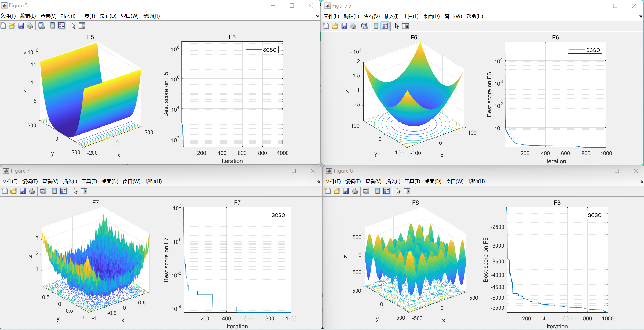The width and height of the screenshot is (644, 330).
Task: Open the 工具(T) menu in Figure 8
Action: [412, 181]
